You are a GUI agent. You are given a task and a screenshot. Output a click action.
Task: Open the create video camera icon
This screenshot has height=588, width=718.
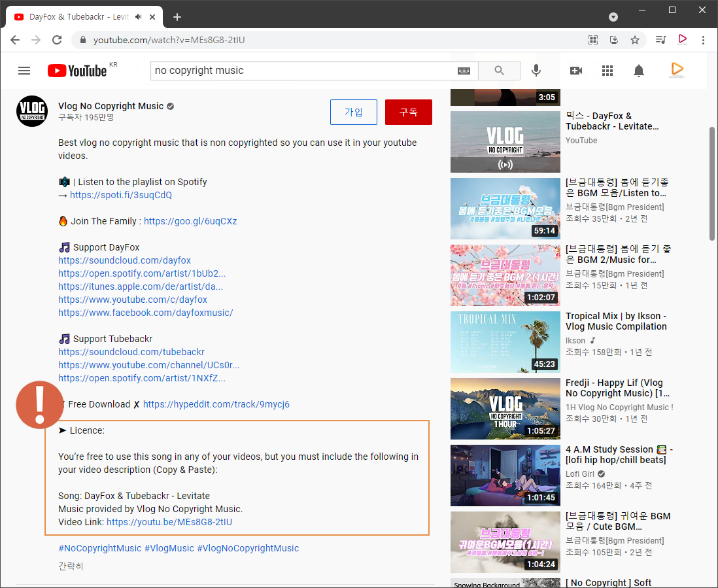click(576, 71)
